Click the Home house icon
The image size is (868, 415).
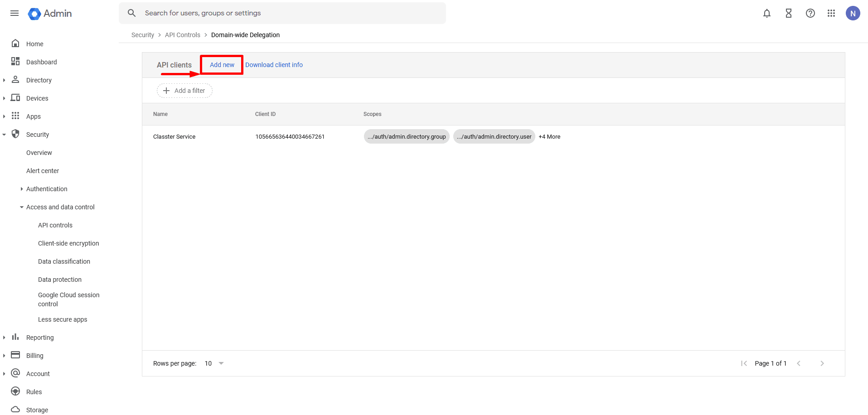tap(15, 43)
